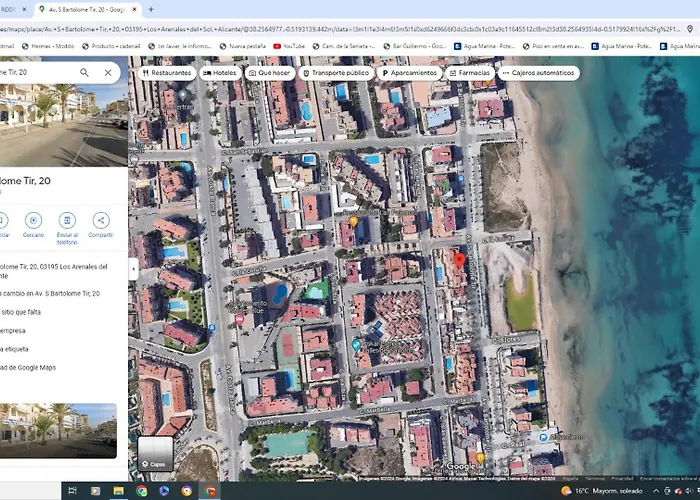Open the Hermes - Moddo bookmark
700x500 pixels.
pos(48,46)
